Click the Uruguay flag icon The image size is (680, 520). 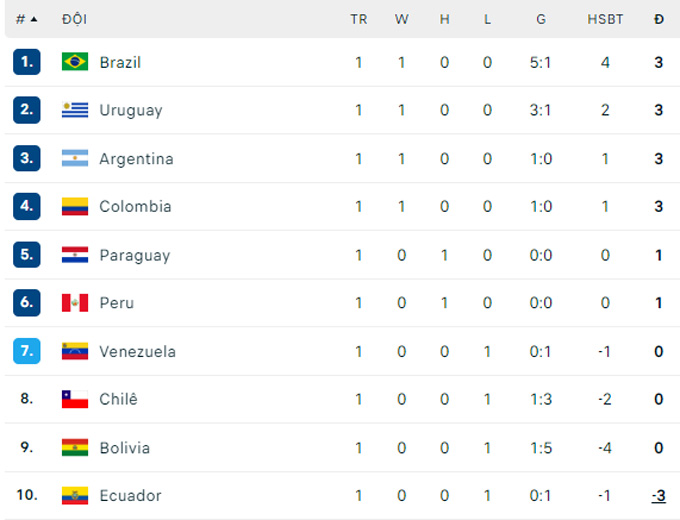tap(75, 110)
